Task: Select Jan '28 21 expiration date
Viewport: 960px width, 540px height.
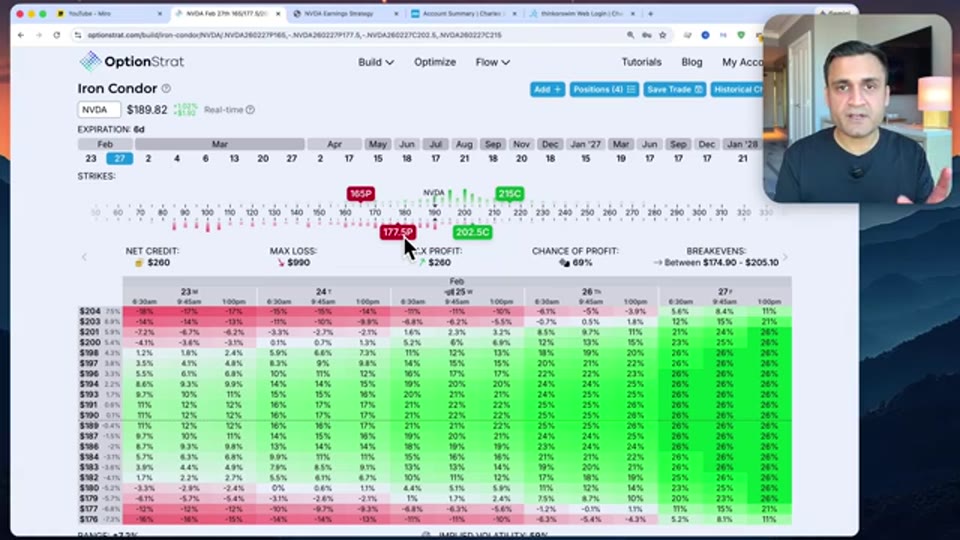Action: 743,159
